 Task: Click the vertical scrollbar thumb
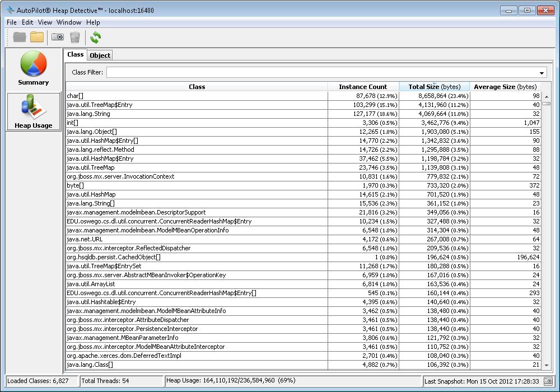547,104
